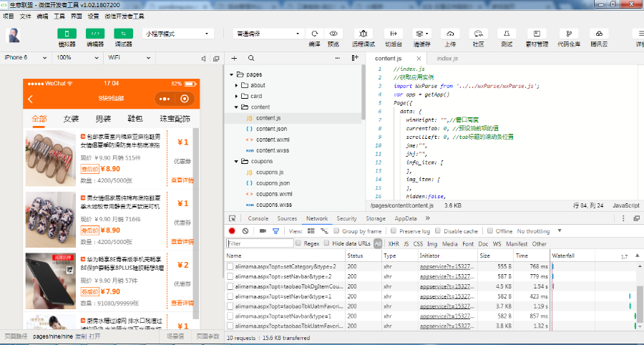The image size is (644, 345).
Task: Click the green 编辑器 editor toggle icon
Action: (95, 34)
